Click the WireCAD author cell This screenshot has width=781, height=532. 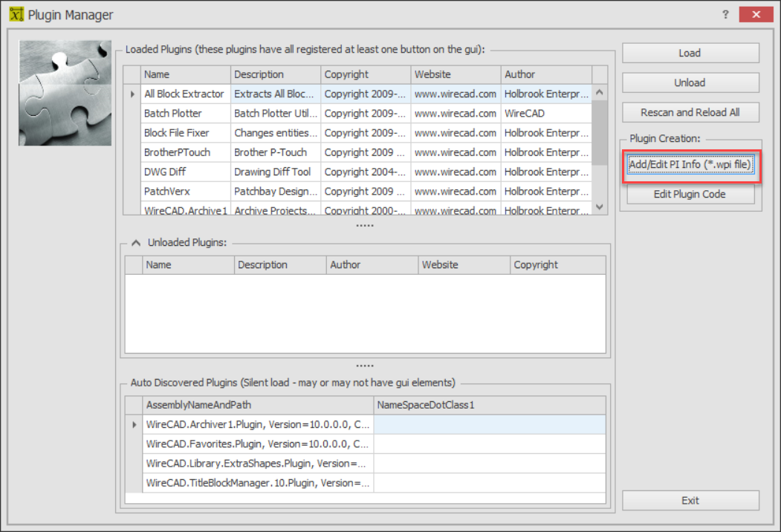point(546,114)
